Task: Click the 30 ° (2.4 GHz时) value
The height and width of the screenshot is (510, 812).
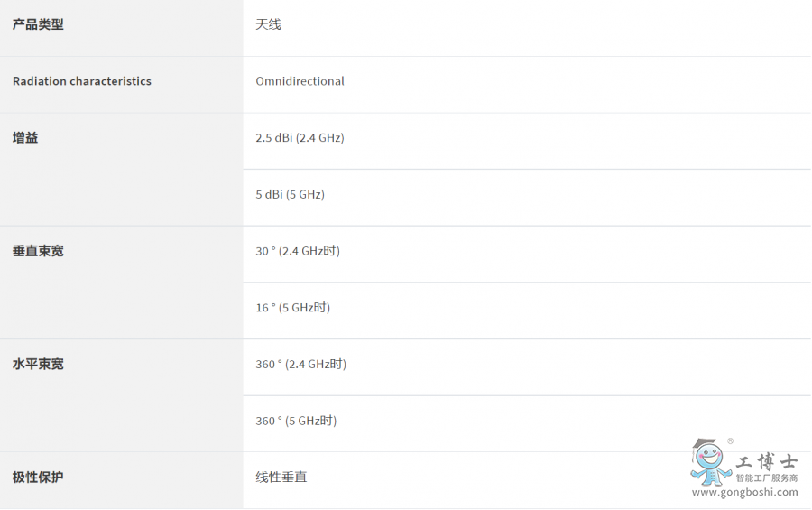Action: coord(298,251)
